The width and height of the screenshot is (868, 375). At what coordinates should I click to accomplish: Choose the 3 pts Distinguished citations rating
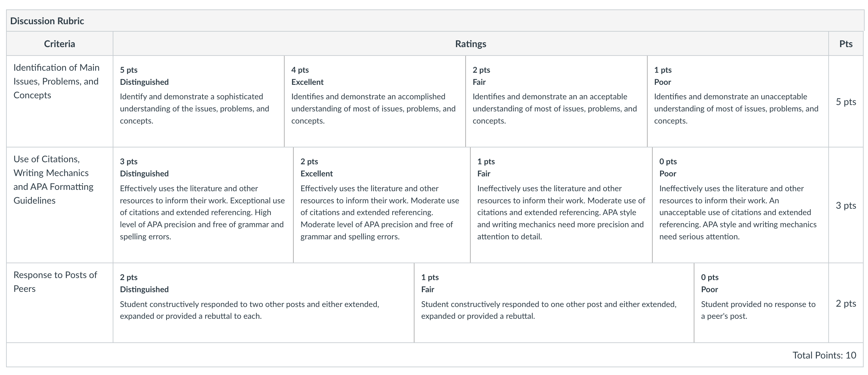(x=203, y=205)
